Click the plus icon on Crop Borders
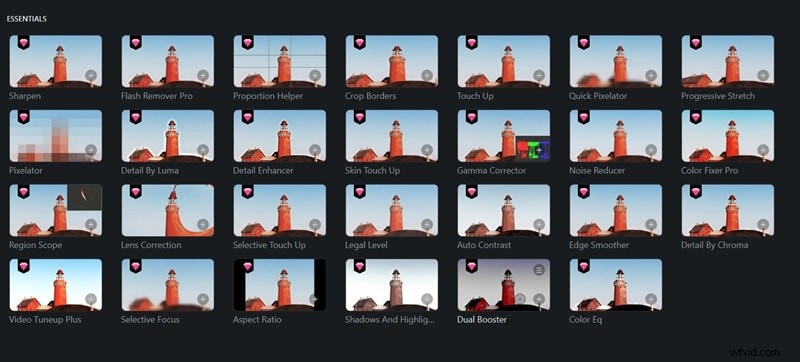 click(427, 75)
